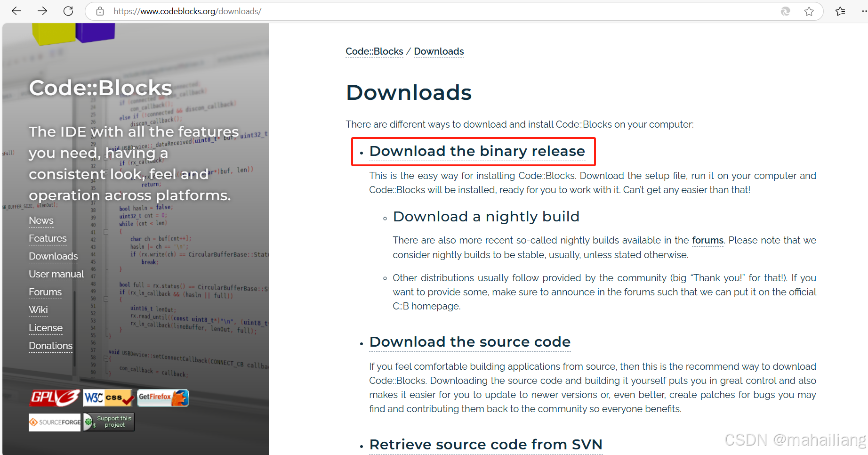
Task: Click the lock site-info icon
Action: point(100,11)
